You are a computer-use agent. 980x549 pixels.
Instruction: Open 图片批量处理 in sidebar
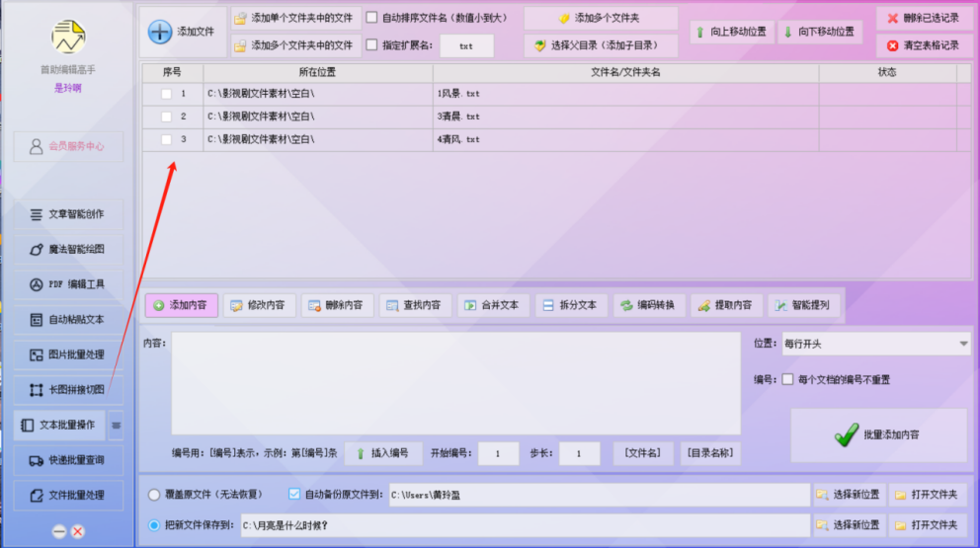click(68, 354)
